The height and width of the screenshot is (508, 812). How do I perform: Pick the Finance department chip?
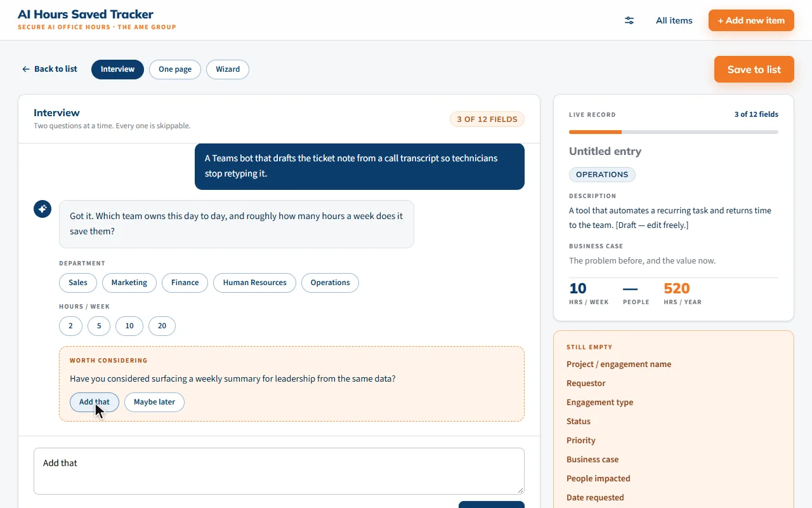click(185, 283)
